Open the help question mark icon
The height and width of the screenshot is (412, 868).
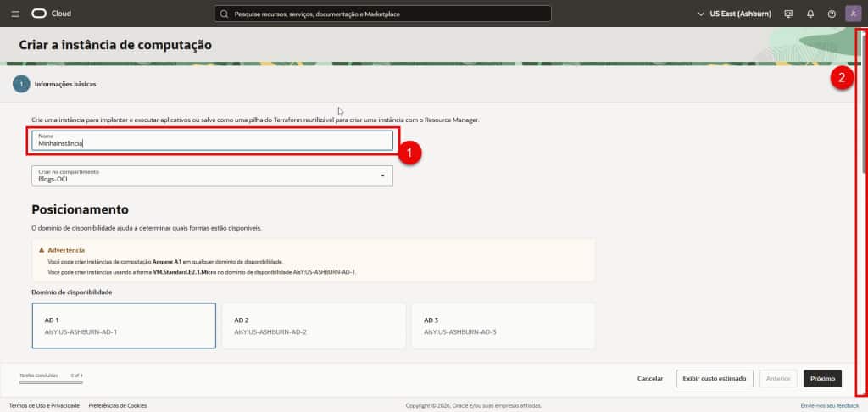(x=832, y=14)
